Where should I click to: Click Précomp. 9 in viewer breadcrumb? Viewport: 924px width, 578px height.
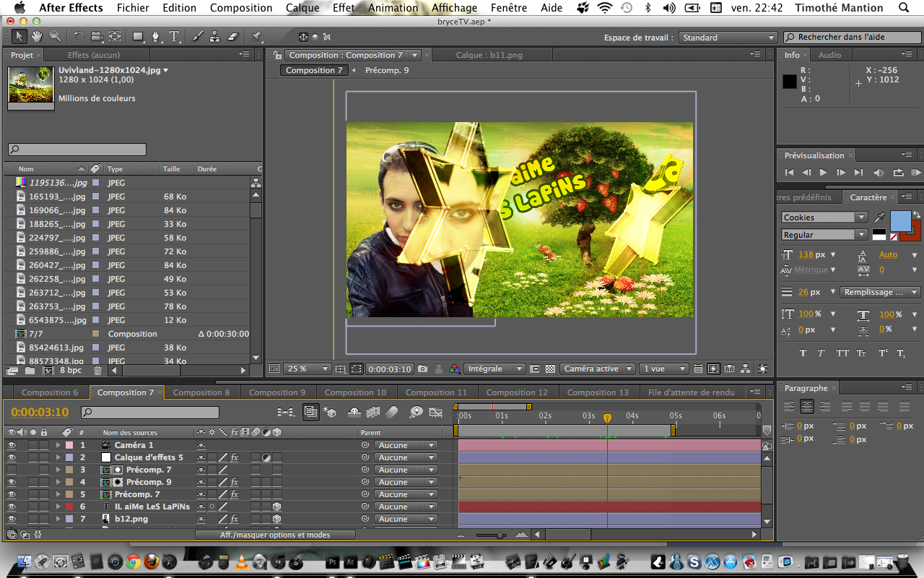pos(387,70)
